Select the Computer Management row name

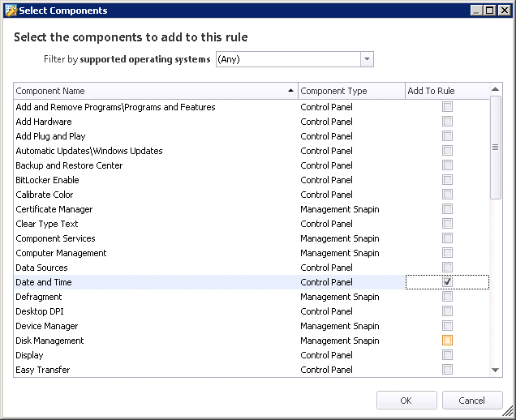[61, 253]
